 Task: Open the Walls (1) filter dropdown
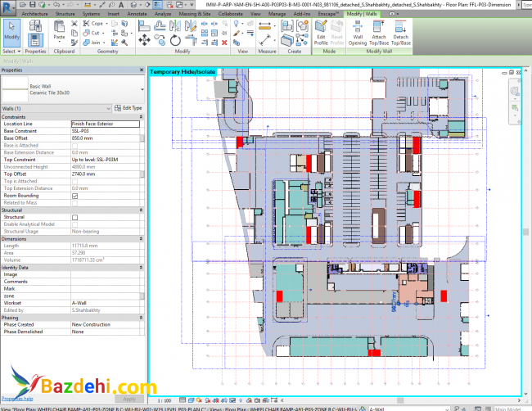(109, 108)
